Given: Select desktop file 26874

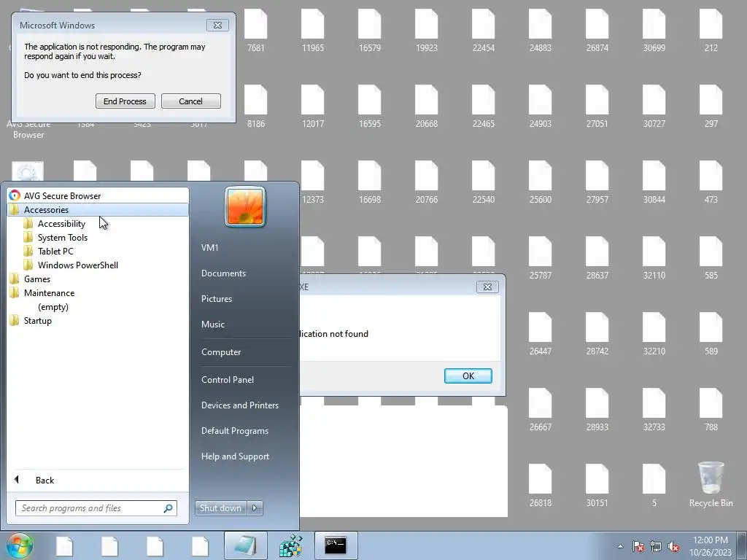Looking at the screenshot, I should pos(597,31).
